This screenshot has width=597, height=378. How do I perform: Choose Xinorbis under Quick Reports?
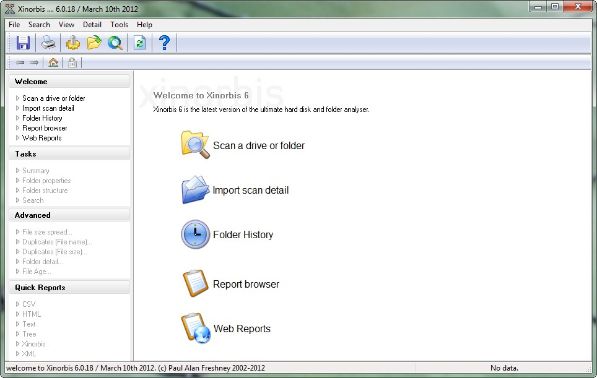click(x=34, y=344)
